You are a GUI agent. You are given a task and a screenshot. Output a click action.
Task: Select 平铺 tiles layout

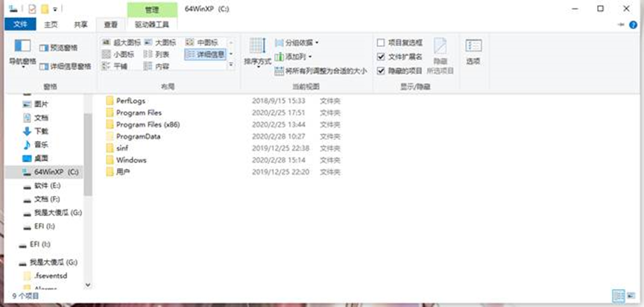point(115,66)
